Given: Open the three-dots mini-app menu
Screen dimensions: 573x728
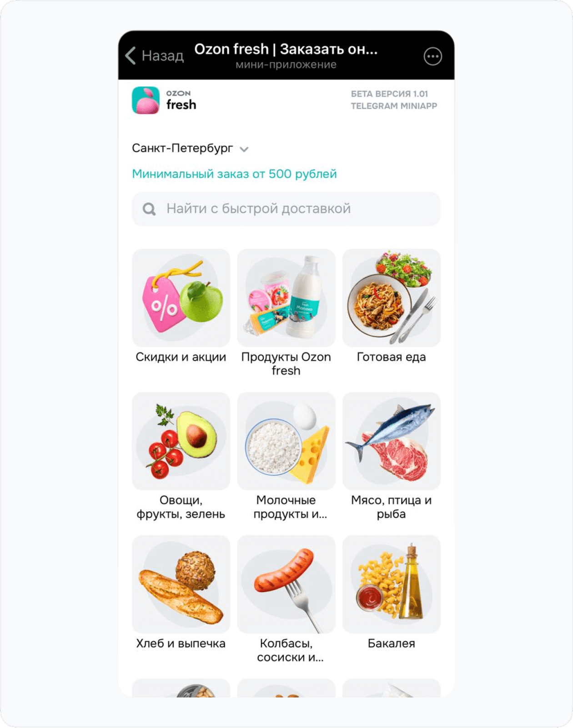Looking at the screenshot, I should 432,56.
